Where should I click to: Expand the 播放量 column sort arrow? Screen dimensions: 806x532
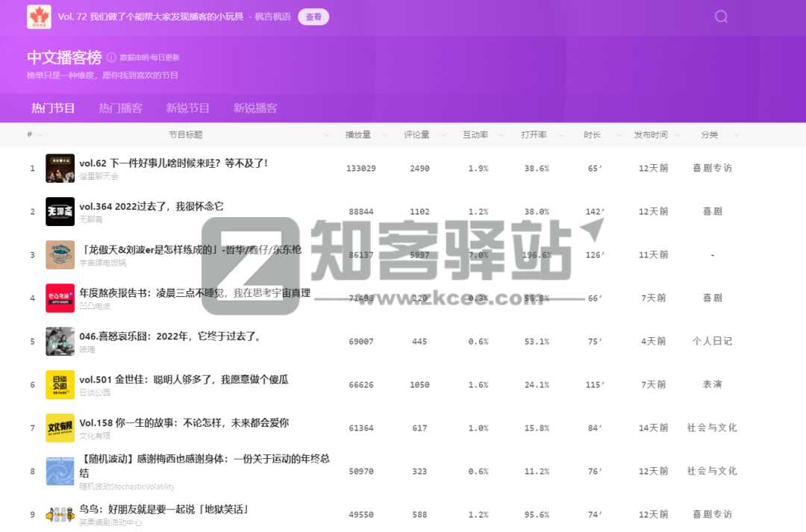pos(384,135)
